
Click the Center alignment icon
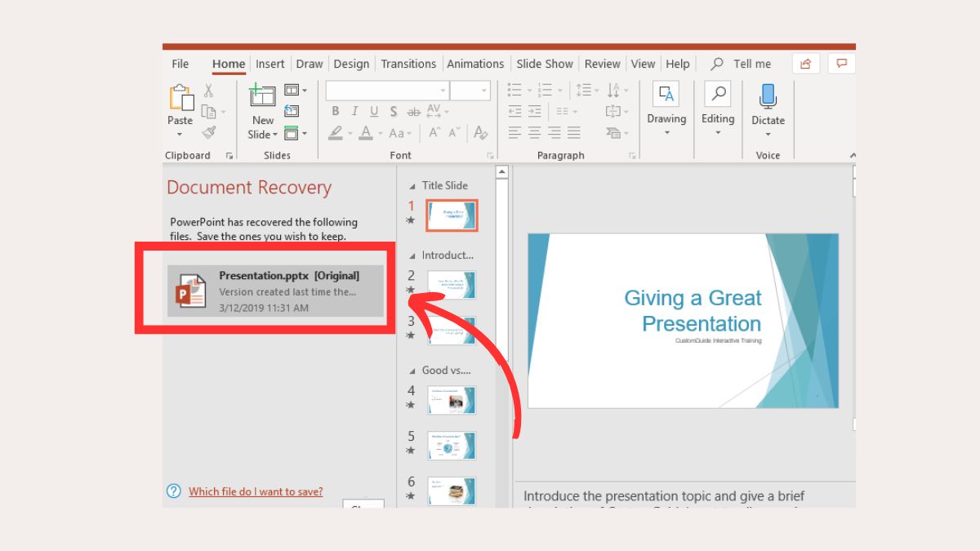point(534,132)
